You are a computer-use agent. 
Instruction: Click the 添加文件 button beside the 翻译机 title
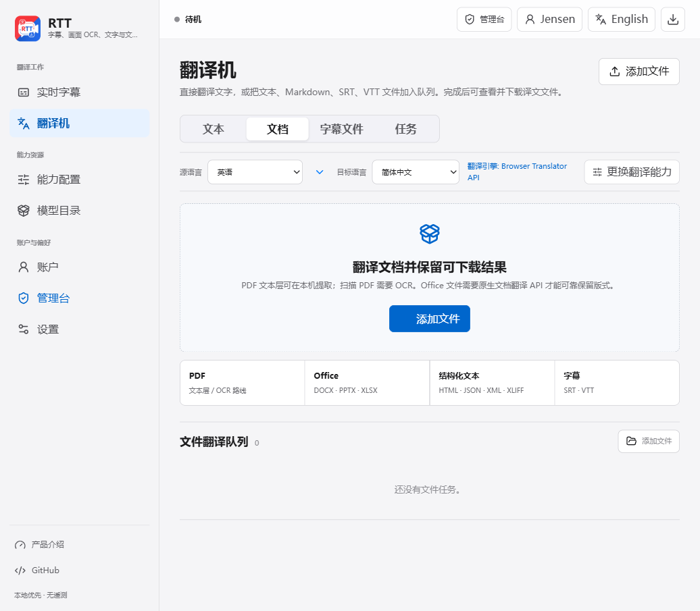tap(639, 72)
